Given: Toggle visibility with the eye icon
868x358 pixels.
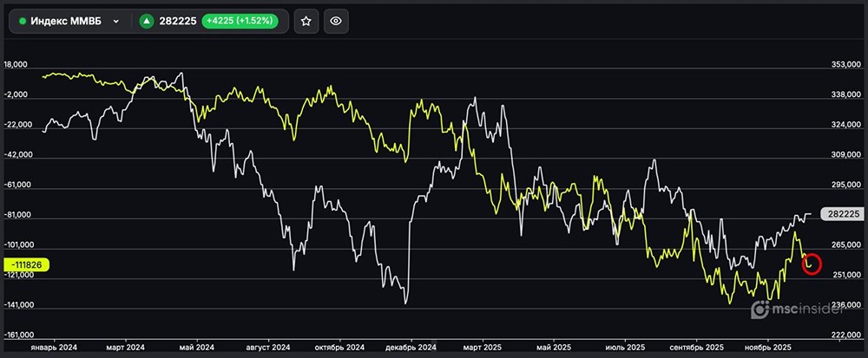Looking at the screenshot, I should (x=335, y=21).
